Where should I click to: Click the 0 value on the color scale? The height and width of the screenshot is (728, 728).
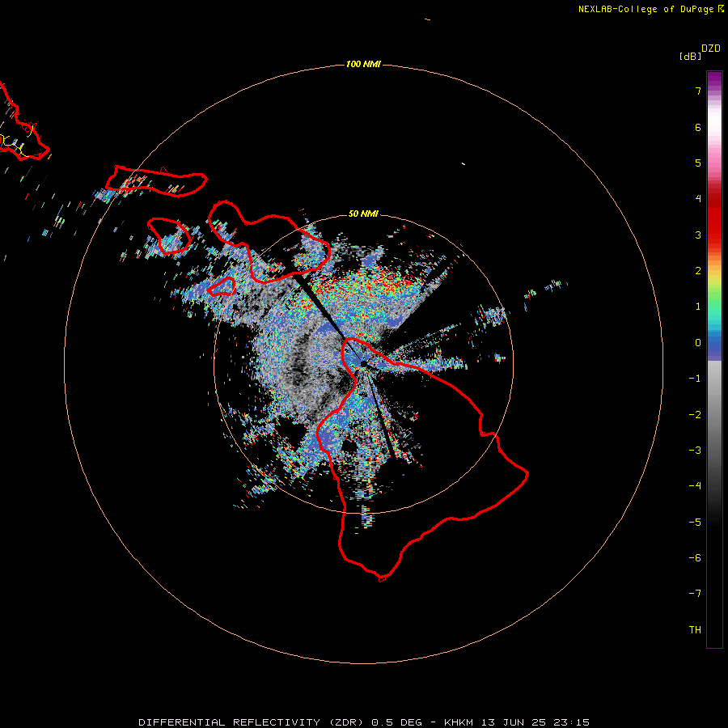(698, 343)
